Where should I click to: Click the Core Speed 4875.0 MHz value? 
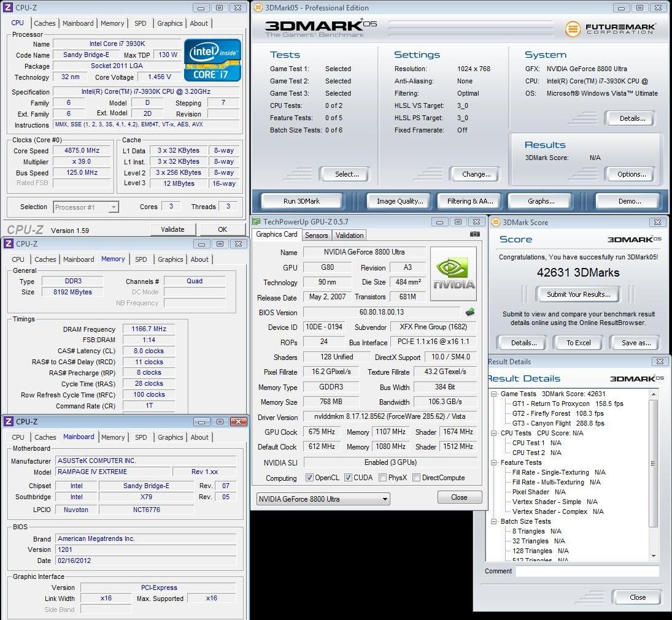[82, 151]
